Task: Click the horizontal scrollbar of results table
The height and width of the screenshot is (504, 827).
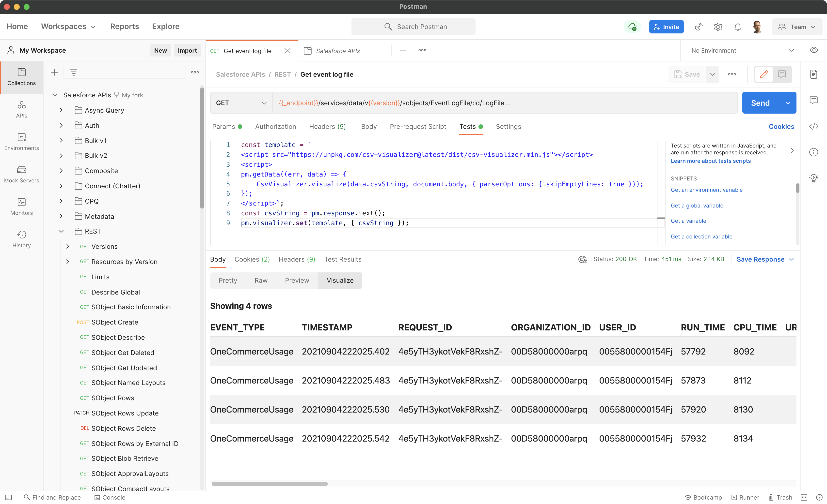Action: tap(270, 484)
